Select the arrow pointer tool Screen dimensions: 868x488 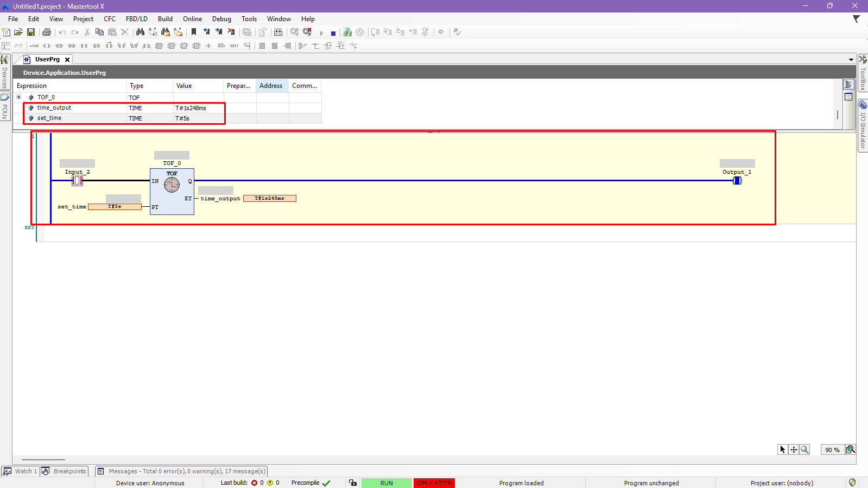click(782, 449)
